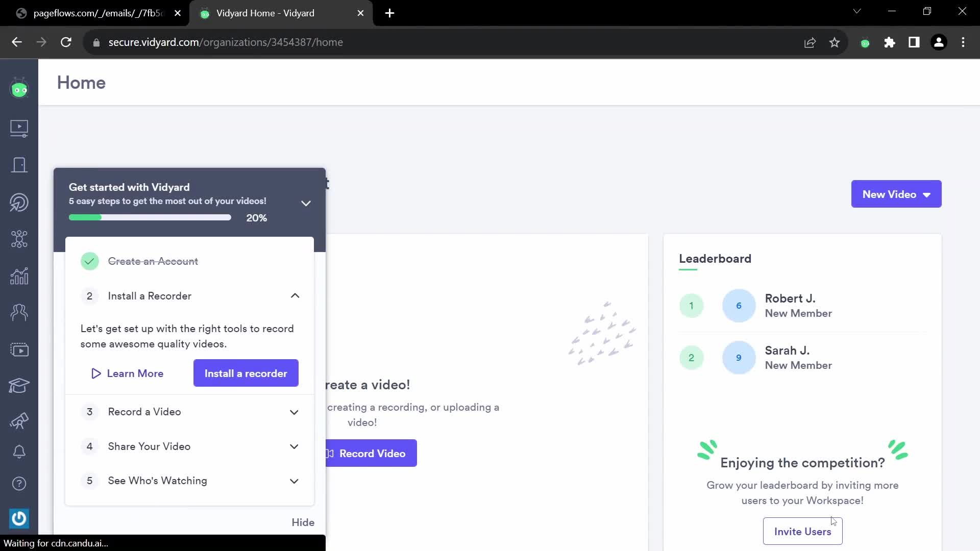
Task: Open the analytics chart sidebar icon
Action: (x=19, y=276)
